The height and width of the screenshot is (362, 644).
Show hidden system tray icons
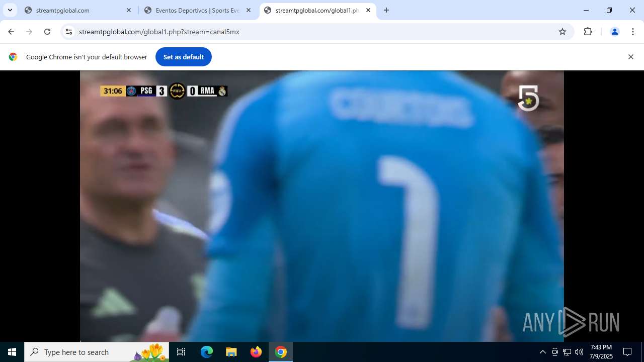pos(542,352)
